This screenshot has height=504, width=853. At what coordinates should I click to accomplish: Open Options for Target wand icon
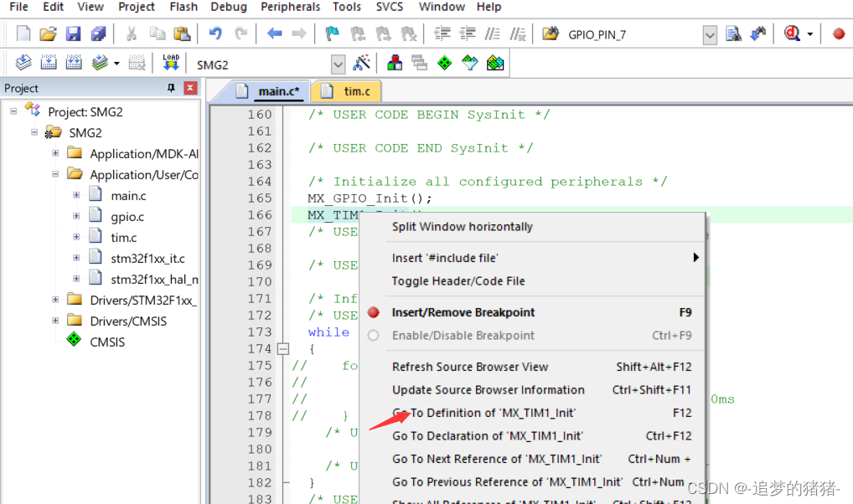[x=362, y=63]
